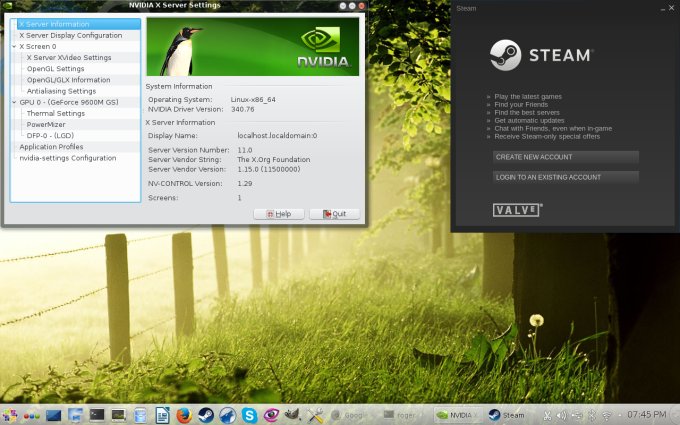Click the Bluetooth tray icon

[592, 415]
